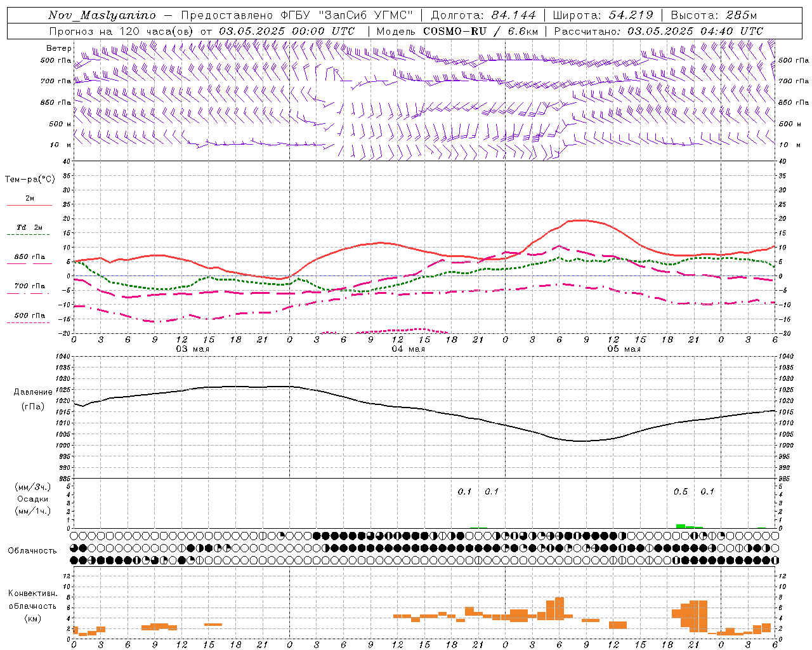Click the (мм/3ч.) precipitation unit label
The image size is (812, 650).
coord(33,487)
